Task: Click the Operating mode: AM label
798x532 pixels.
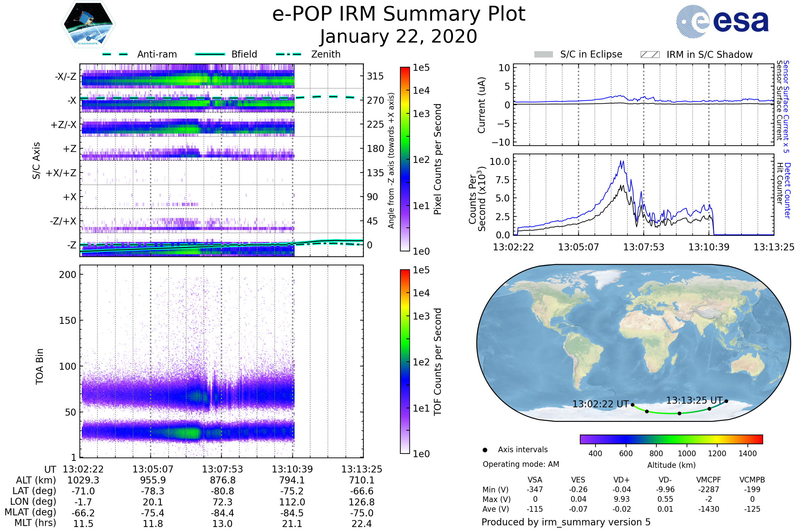Action: click(521, 464)
